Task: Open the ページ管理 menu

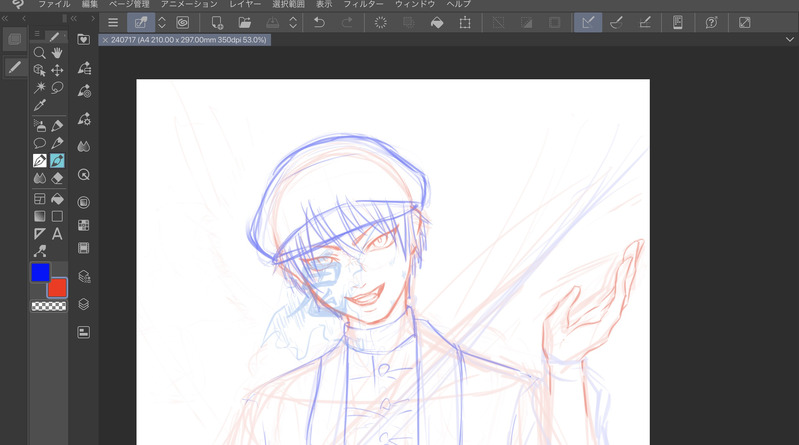Action: [129, 4]
